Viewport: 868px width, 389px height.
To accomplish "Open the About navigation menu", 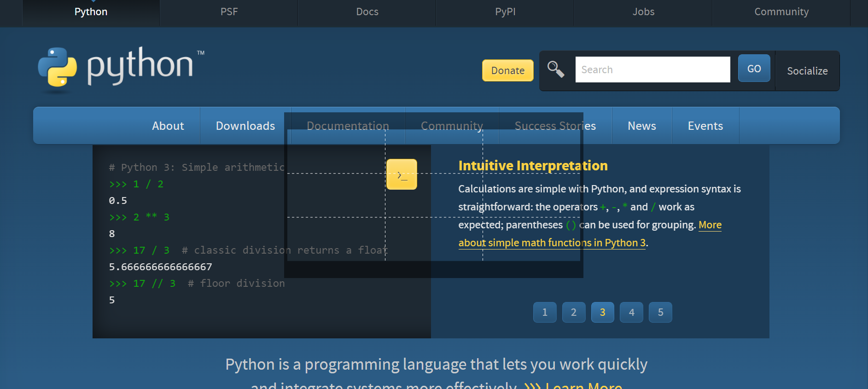I will [x=168, y=126].
